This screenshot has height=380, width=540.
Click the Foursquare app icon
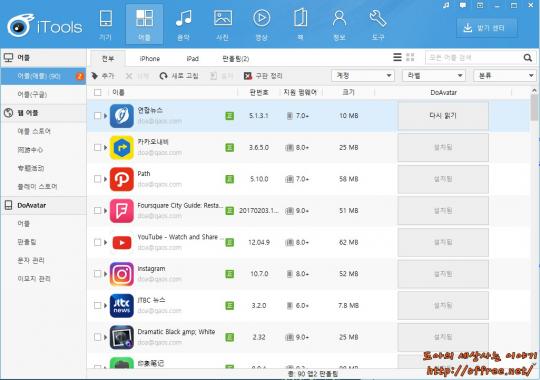click(x=122, y=210)
